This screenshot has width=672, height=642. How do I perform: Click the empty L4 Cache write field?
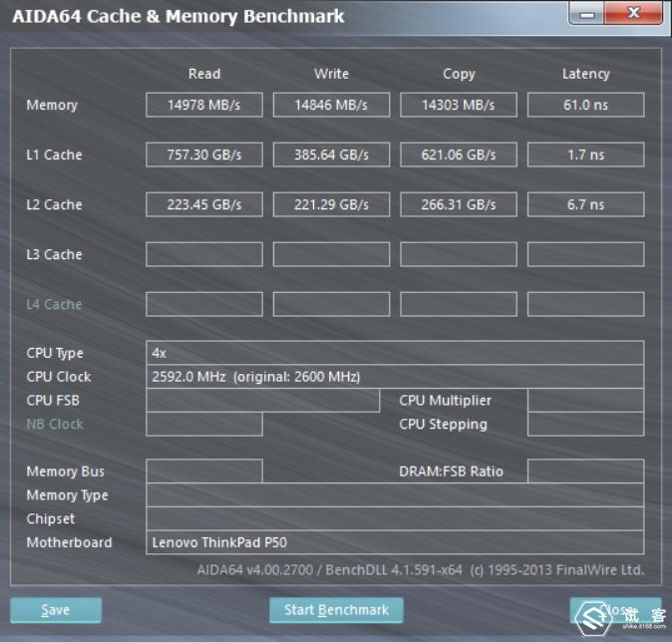pos(331,304)
